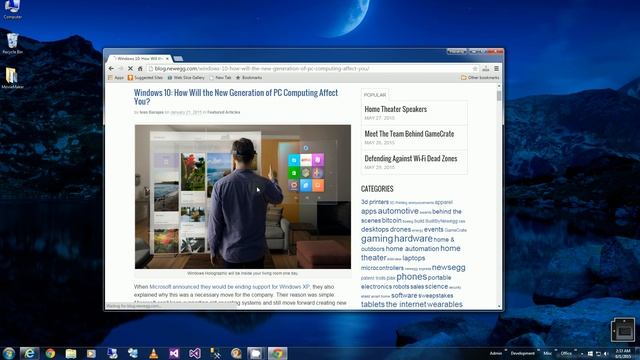Open Windows Media Player from the taskbar
Viewport: 640px width, 360px height.
pos(91,353)
